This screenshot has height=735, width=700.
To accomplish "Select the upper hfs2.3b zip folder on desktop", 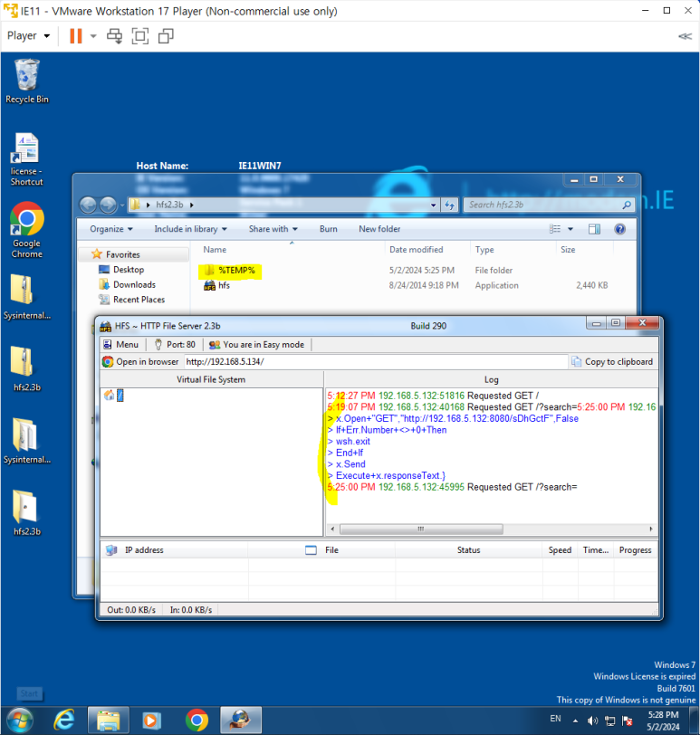I will pyautogui.click(x=27, y=368).
